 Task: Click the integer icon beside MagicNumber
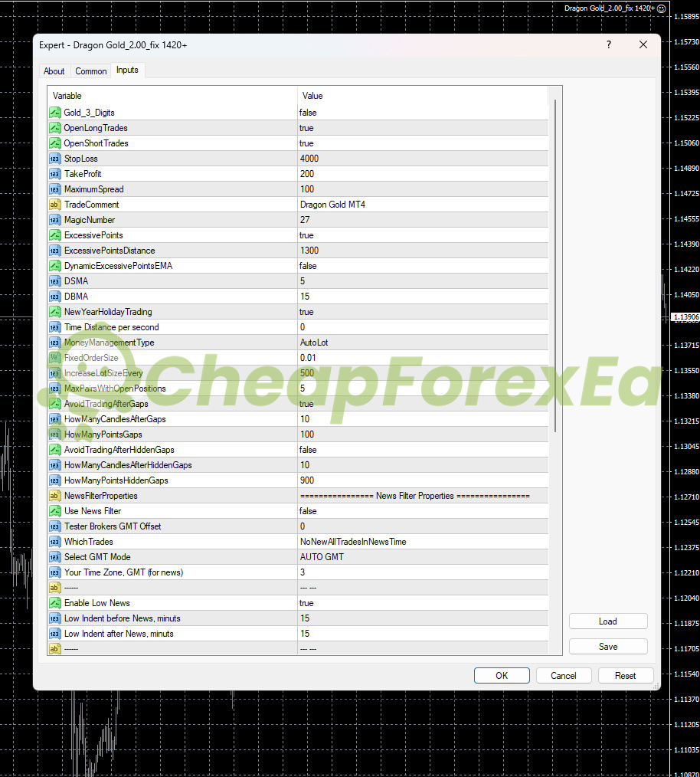(x=55, y=220)
